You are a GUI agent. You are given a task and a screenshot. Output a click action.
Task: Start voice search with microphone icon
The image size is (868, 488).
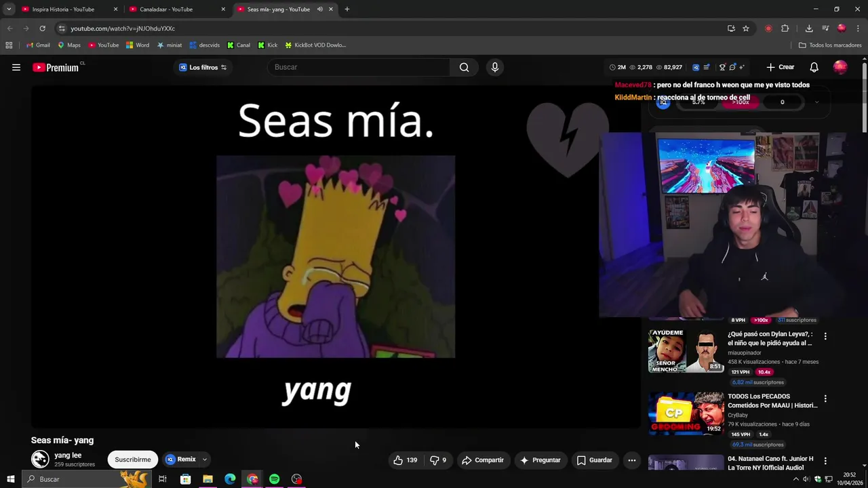point(495,67)
